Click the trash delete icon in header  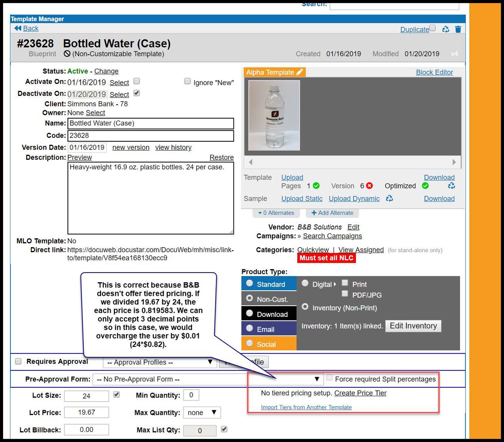pyautogui.click(x=458, y=29)
